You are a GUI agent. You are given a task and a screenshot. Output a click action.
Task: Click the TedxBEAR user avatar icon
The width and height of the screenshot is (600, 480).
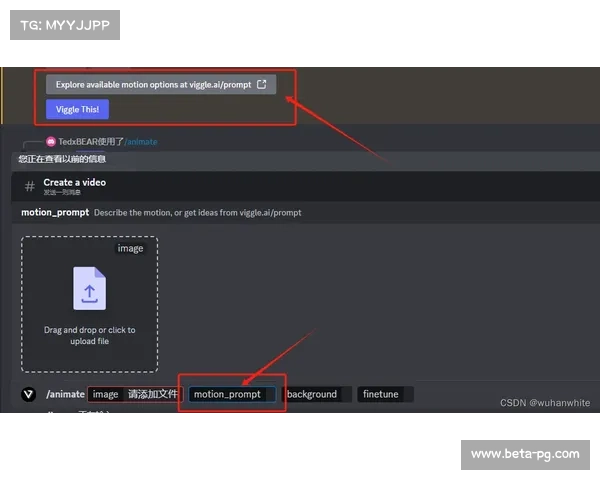click(x=51, y=142)
